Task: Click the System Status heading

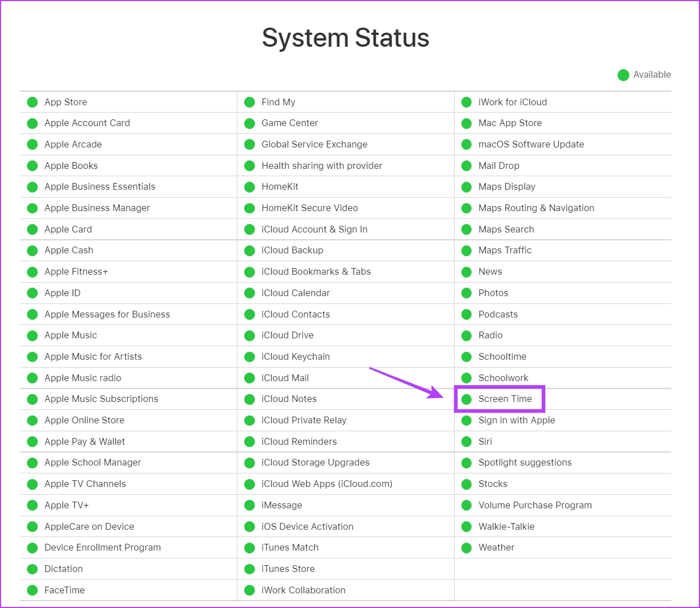Action: click(345, 38)
